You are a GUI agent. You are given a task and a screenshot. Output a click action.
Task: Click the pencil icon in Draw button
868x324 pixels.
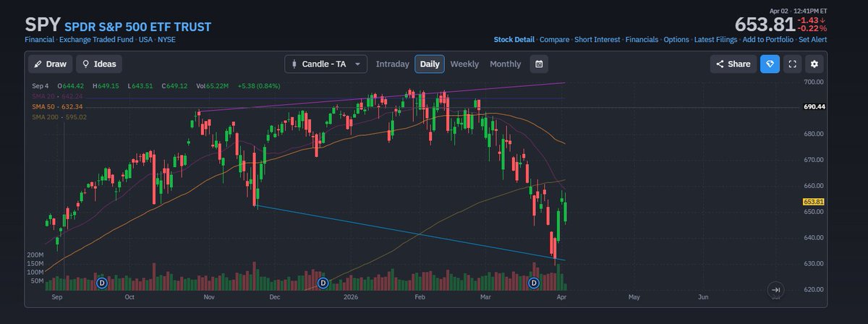coord(38,64)
